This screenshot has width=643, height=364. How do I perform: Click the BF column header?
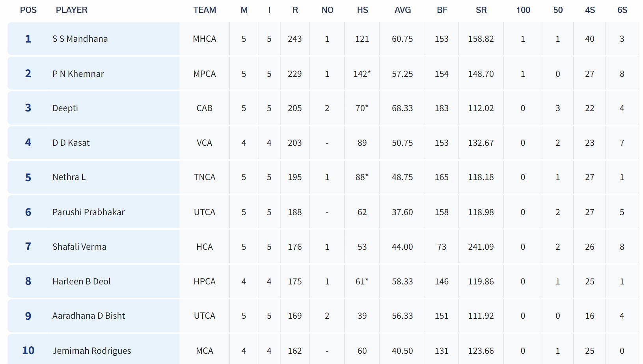[x=442, y=10]
